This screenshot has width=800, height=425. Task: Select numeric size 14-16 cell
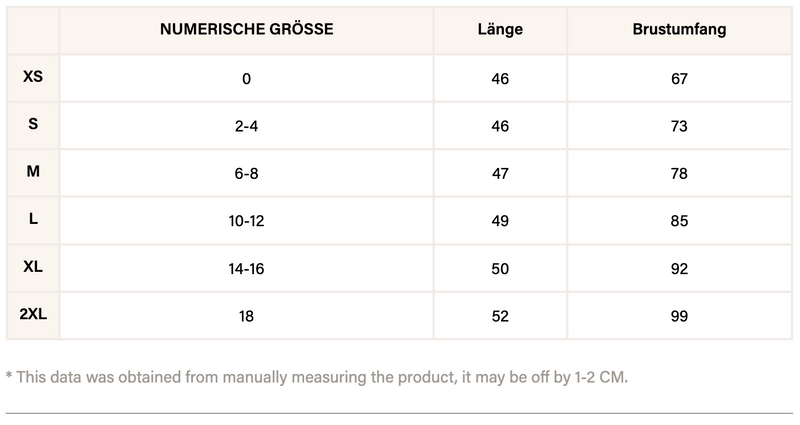tap(246, 269)
